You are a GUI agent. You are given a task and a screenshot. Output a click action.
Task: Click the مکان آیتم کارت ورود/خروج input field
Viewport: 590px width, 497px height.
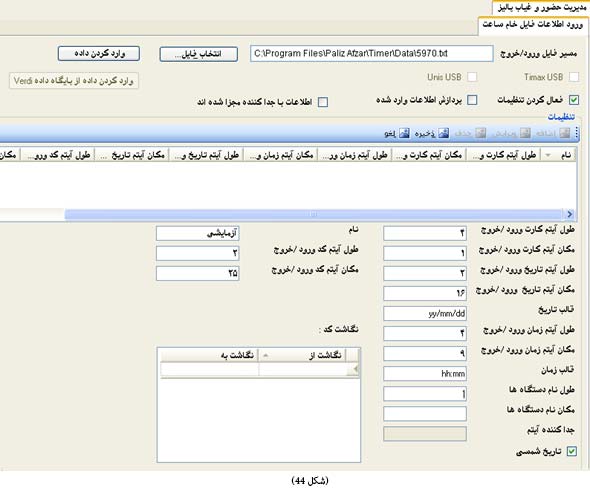click(x=425, y=253)
